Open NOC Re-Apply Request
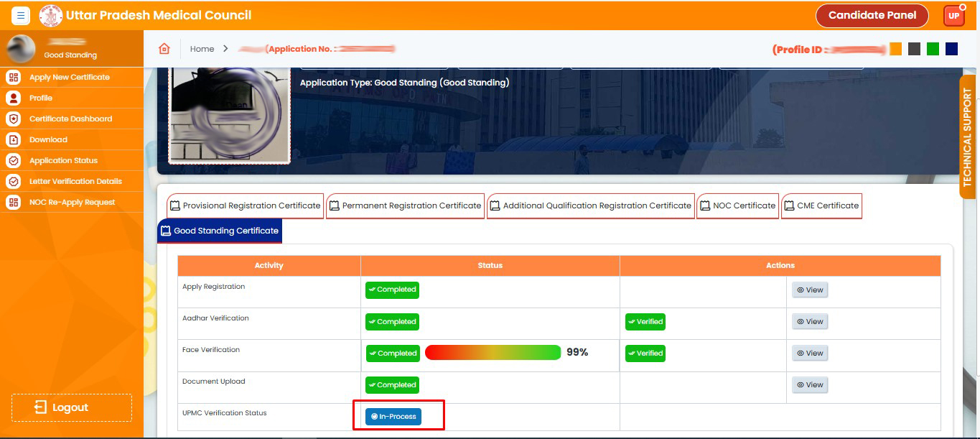980x439 pixels. 72,203
